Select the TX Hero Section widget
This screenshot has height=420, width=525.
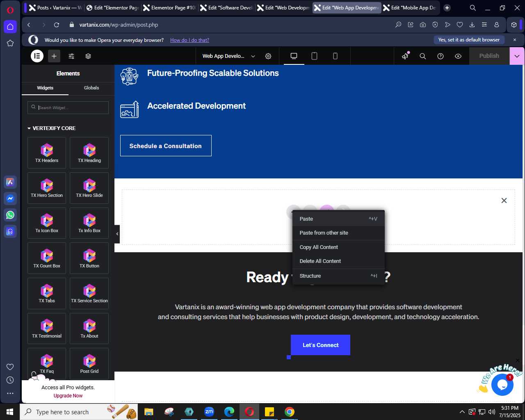tap(47, 188)
